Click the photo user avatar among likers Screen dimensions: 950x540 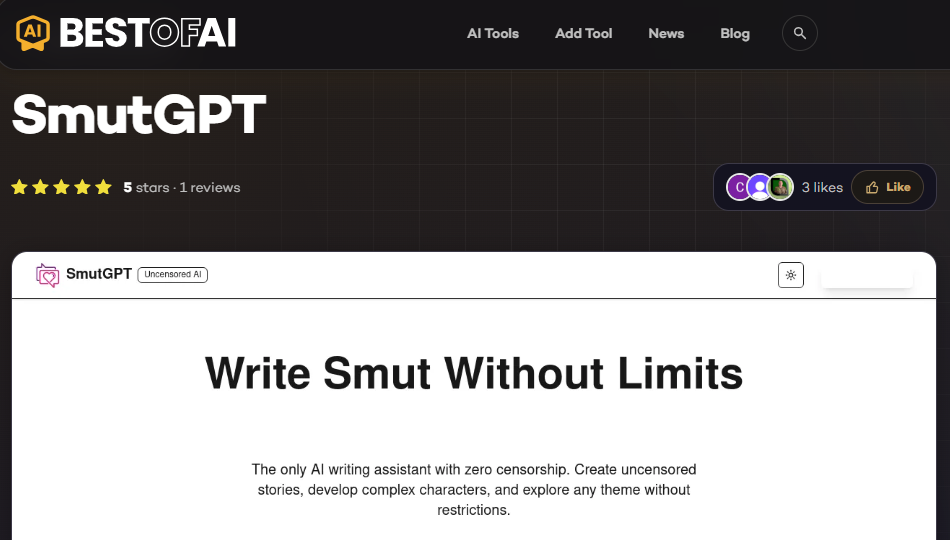point(780,187)
